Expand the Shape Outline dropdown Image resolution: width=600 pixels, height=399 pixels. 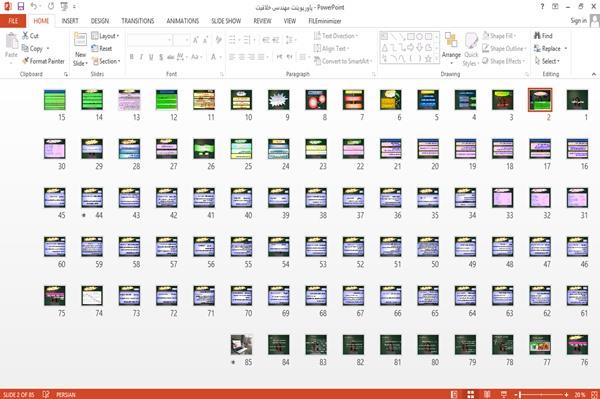click(x=504, y=49)
